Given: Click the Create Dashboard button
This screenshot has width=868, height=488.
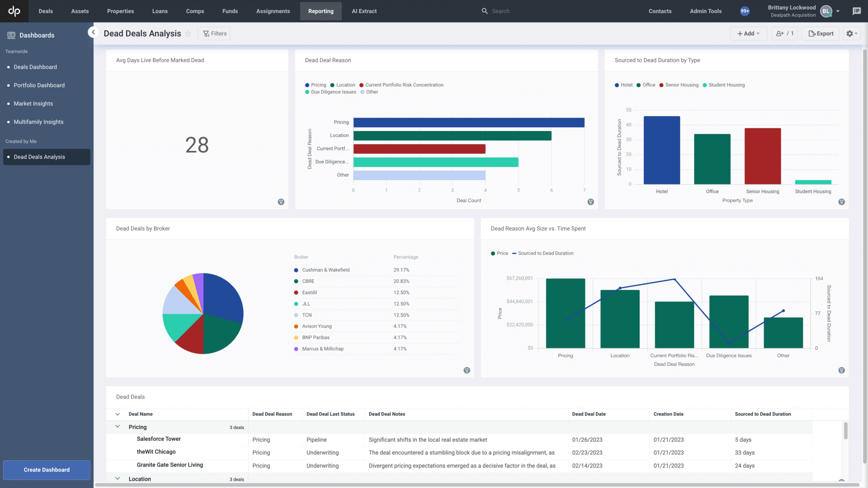Looking at the screenshot, I should pyautogui.click(x=47, y=470).
